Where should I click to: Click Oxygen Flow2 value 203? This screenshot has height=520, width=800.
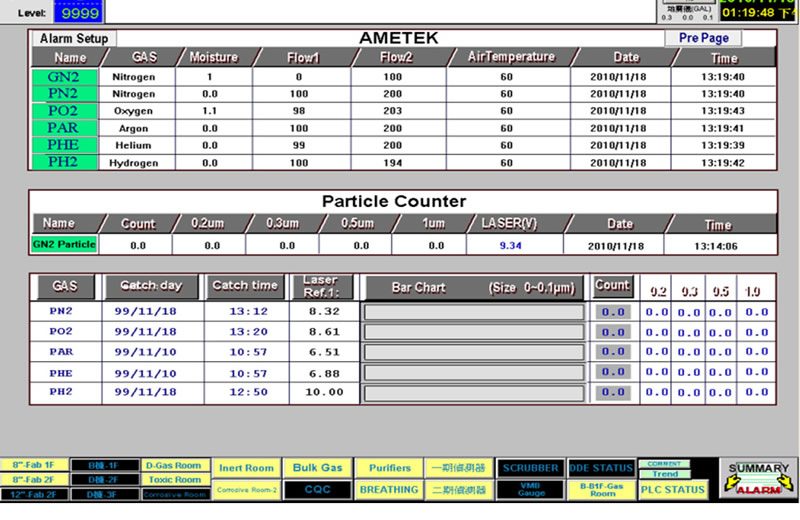click(x=393, y=111)
